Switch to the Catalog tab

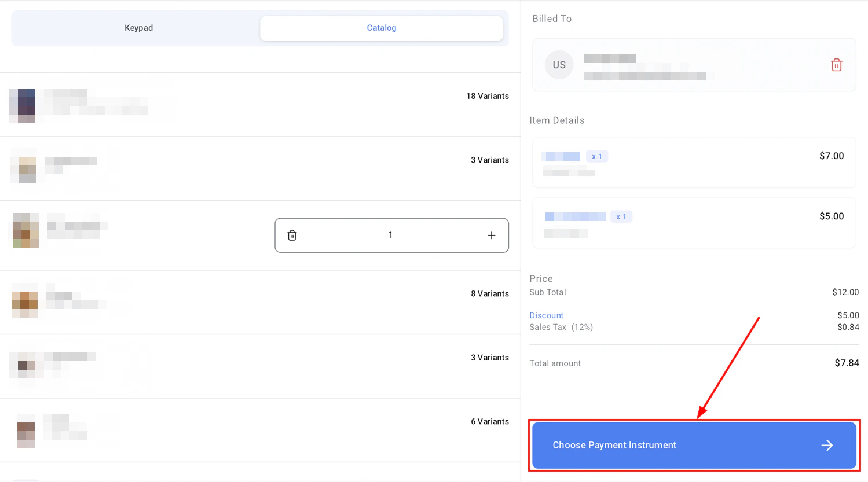tap(381, 27)
